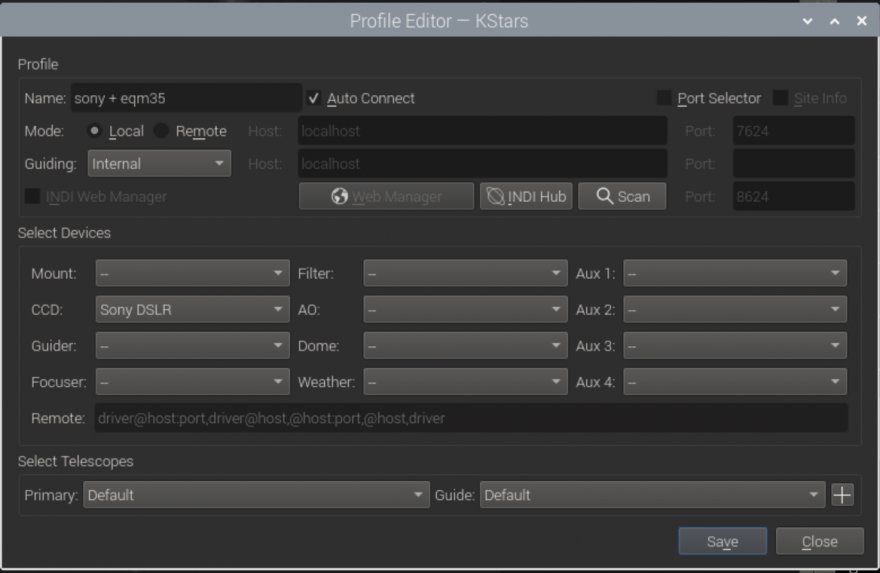880x573 pixels.
Task: Click the Save button
Action: 722,541
